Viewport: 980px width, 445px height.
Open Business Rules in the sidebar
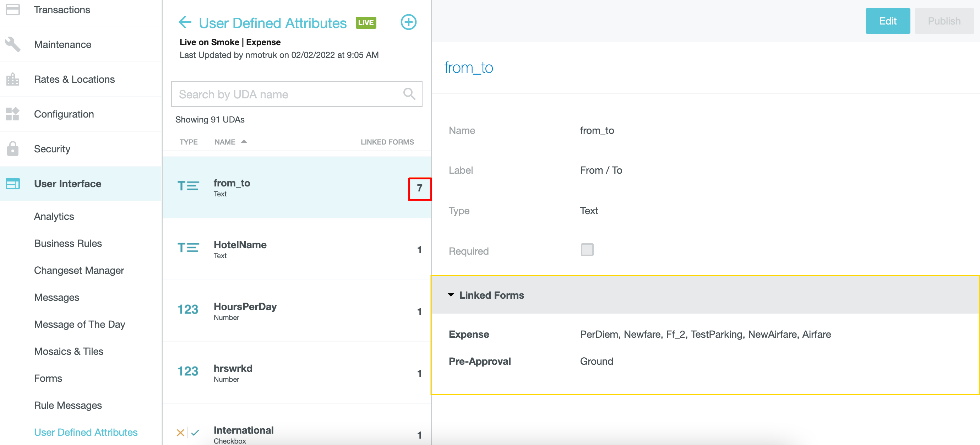(68, 243)
